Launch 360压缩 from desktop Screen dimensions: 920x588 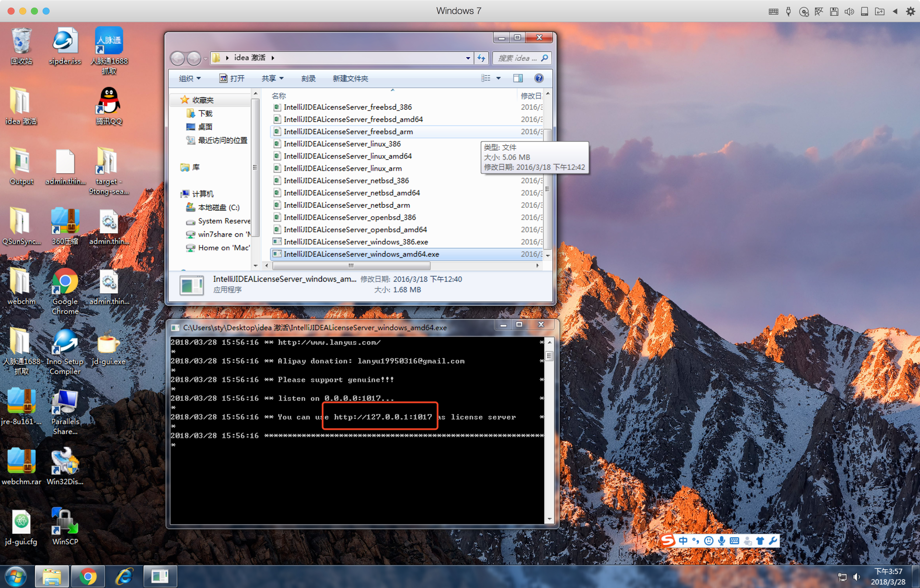(65, 226)
